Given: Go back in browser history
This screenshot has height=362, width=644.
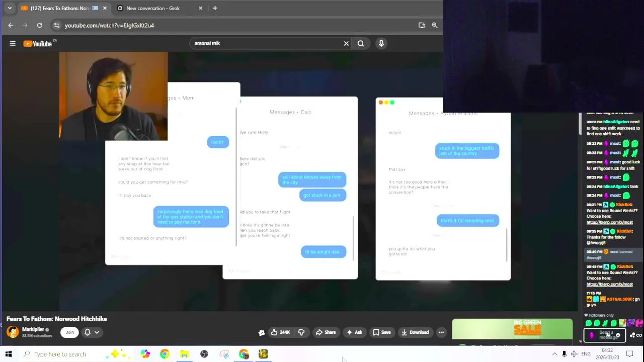Looking at the screenshot, I should [11, 25].
